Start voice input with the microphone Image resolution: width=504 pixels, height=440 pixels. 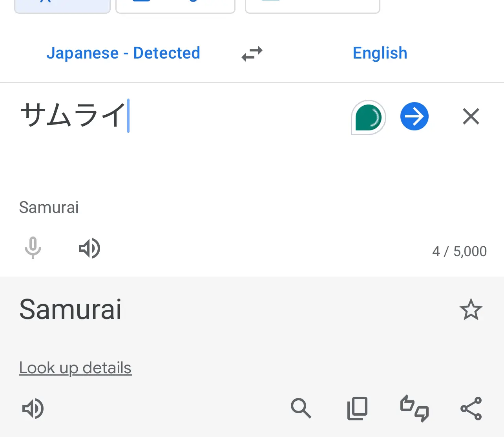[x=33, y=248]
